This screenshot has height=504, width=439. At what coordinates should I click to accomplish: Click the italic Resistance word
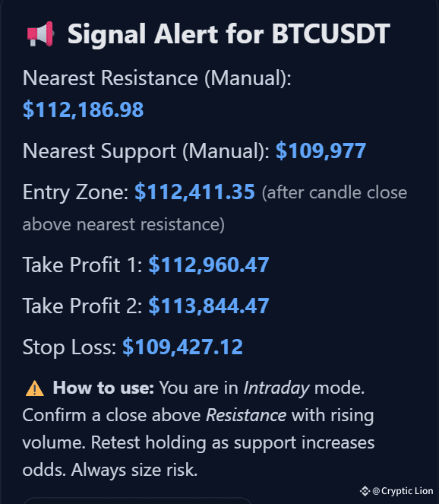[x=246, y=415]
